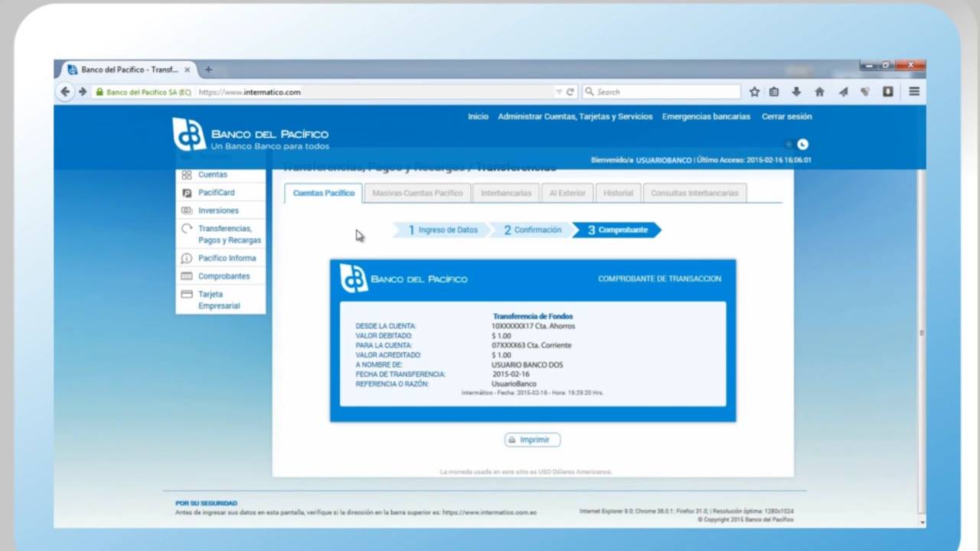Image resolution: width=980 pixels, height=551 pixels.
Task: Click the Inversiones money icon
Action: pyautogui.click(x=186, y=210)
